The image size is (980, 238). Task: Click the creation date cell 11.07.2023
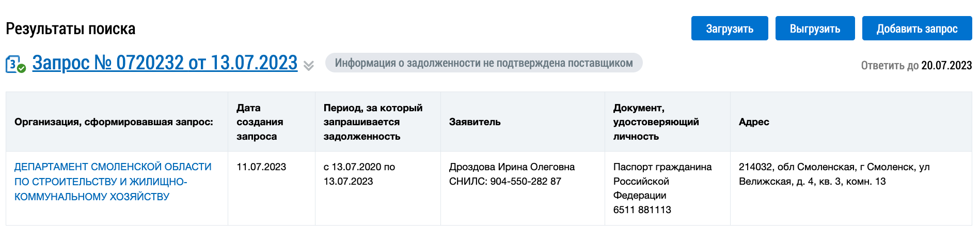(261, 167)
